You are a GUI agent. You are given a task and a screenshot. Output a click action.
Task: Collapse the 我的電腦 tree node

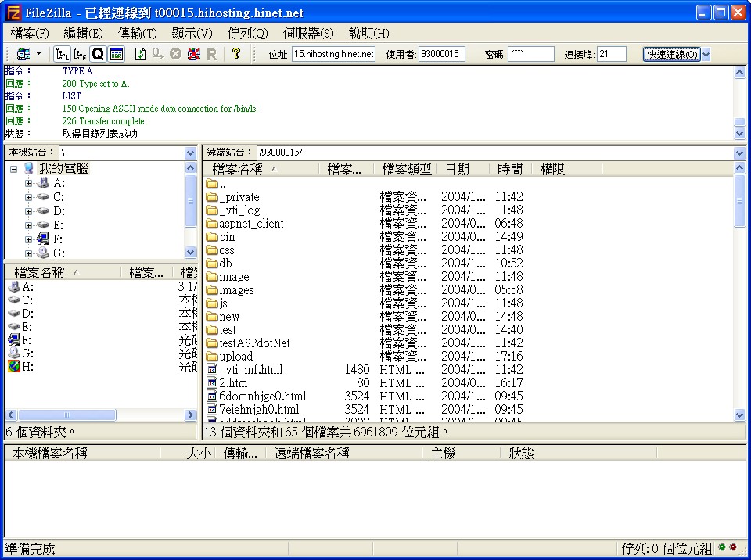pyautogui.click(x=14, y=169)
